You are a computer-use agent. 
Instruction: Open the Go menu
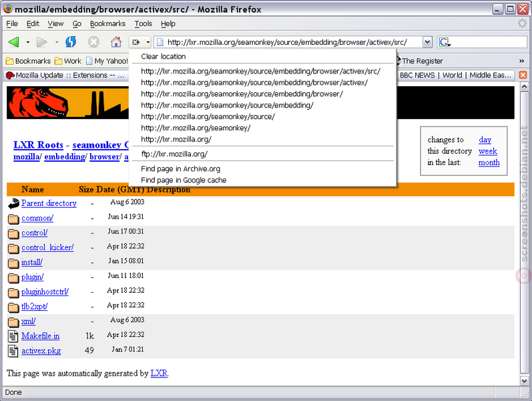(x=77, y=24)
